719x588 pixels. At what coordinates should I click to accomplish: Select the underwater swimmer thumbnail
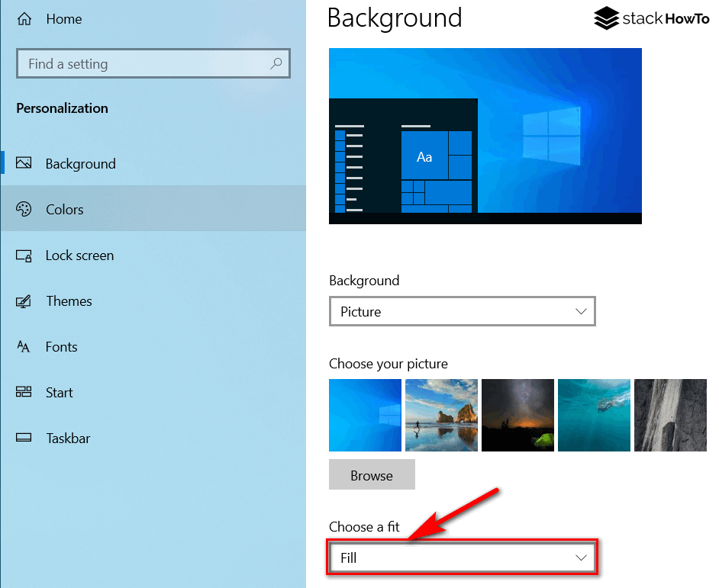coord(594,415)
